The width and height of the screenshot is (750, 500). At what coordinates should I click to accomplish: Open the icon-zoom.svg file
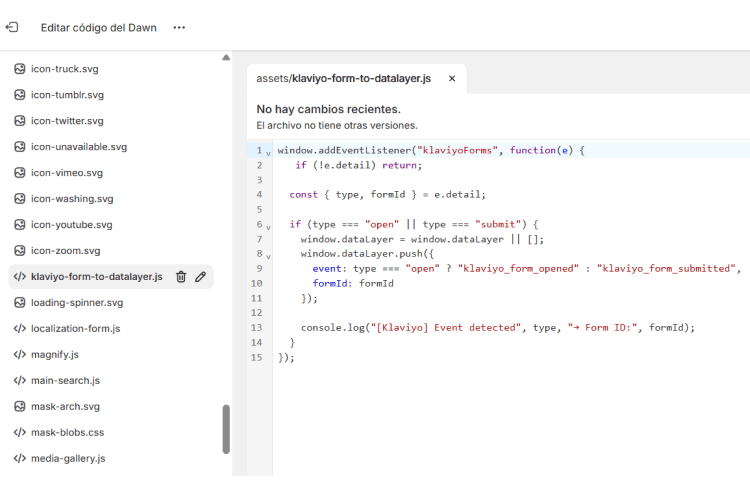click(66, 250)
